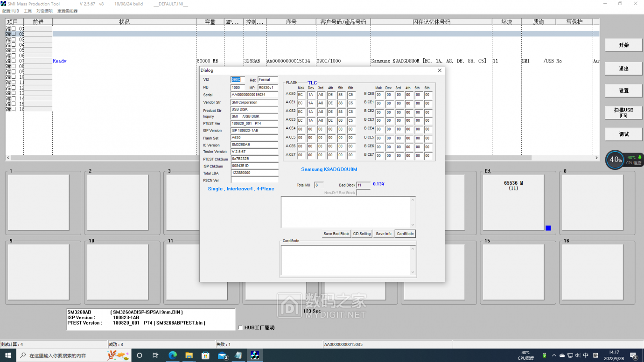Open the notification center icon
This screenshot has height=362, width=644.
634,355
